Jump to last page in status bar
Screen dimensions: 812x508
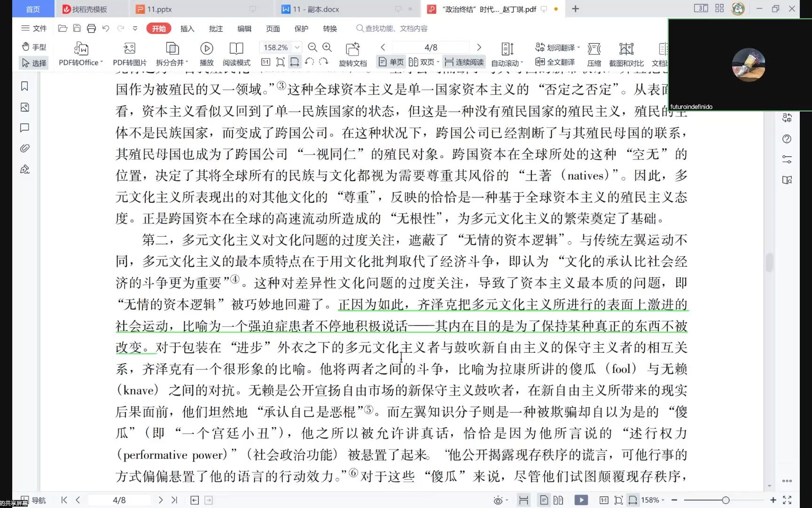174,500
